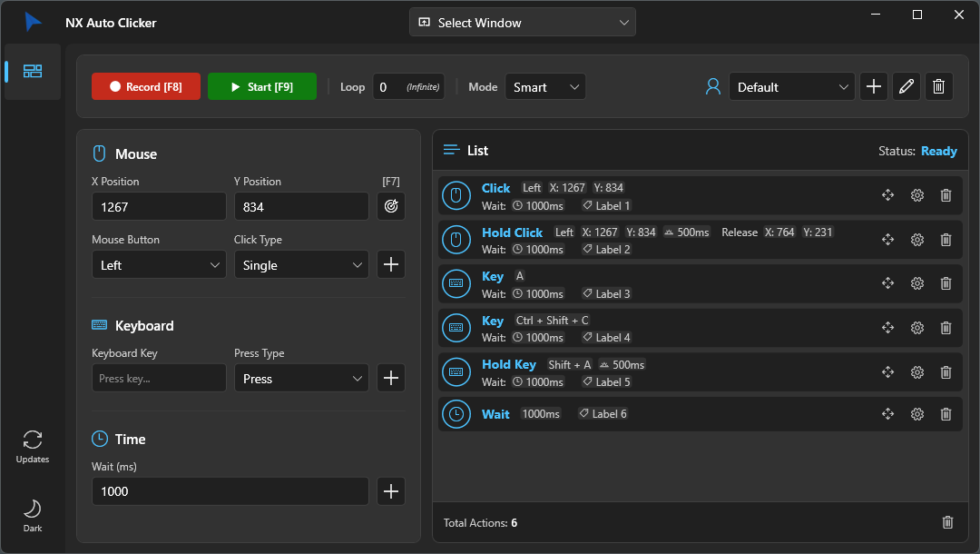Image resolution: width=980 pixels, height=554 pixels.
Task: Open the Smart mode dropdown
Action: pyautogui.click(x=545, y=87)
